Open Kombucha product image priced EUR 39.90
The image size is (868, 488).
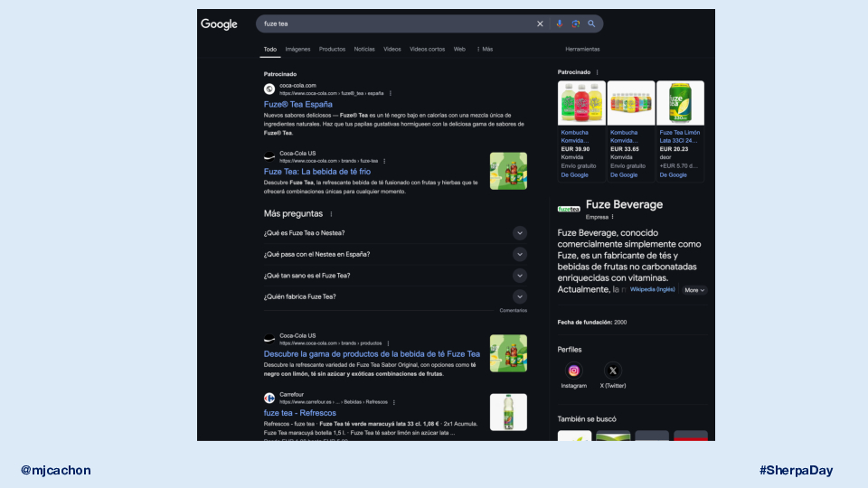pyautogui.click(x=581, y=103)
